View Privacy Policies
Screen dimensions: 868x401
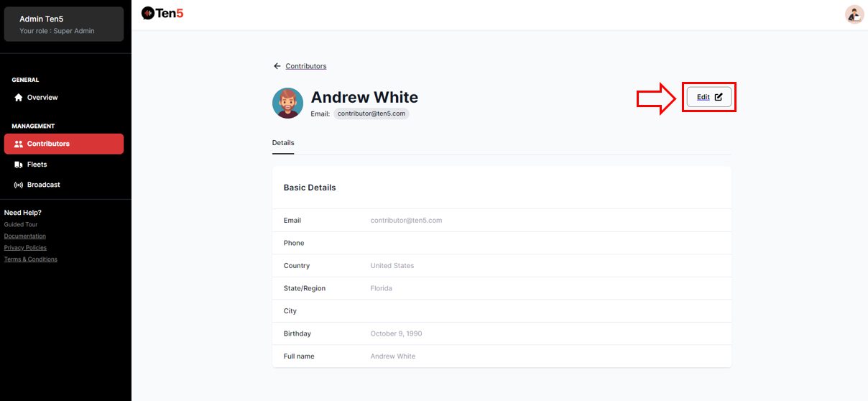click(26, 248)
